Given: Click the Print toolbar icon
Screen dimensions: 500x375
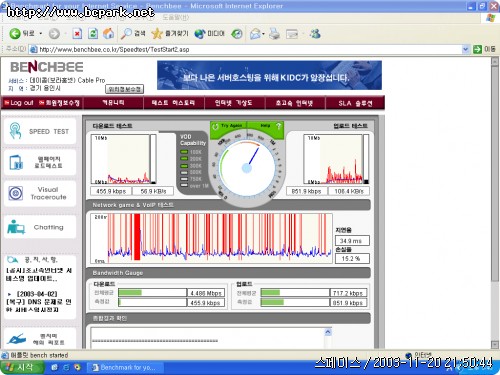Looking at the screenshot, I should coord(274,34).
